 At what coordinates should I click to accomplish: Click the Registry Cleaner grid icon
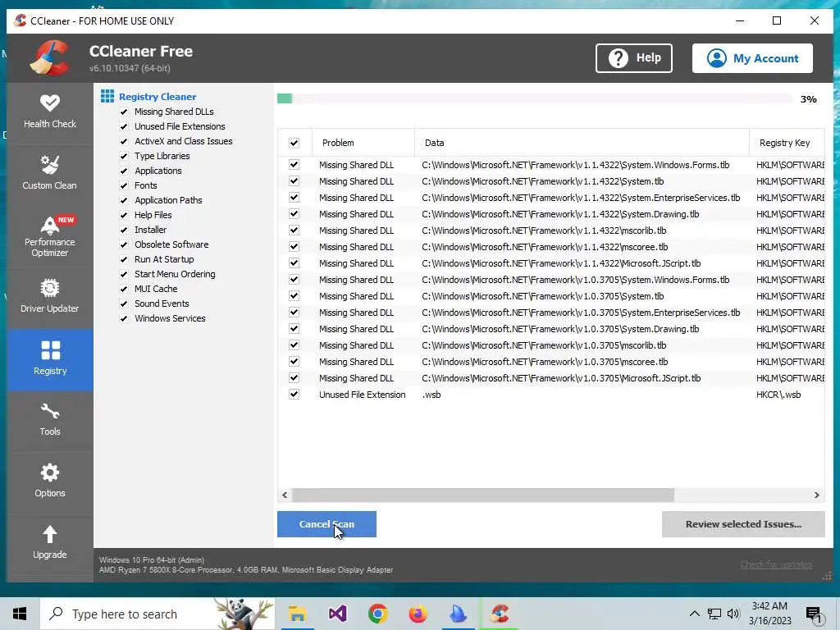pos(107,97)
